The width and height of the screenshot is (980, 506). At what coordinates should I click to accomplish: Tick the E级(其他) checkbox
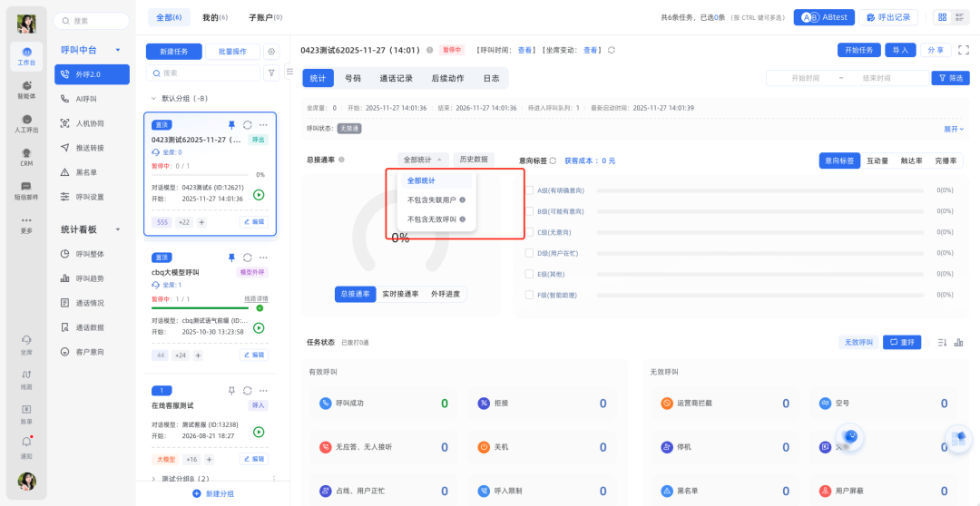point(529,274)
